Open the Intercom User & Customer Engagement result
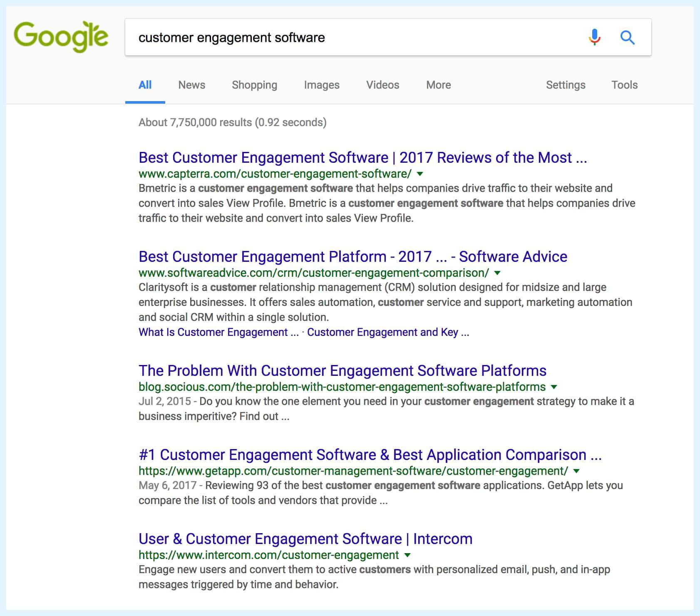 [x=305, y=539]
